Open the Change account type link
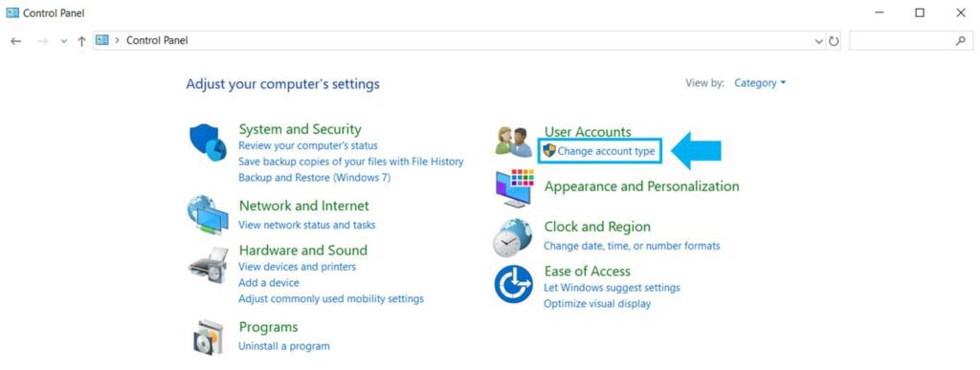The width and height of the screenshot is (980, 370). 606,151
